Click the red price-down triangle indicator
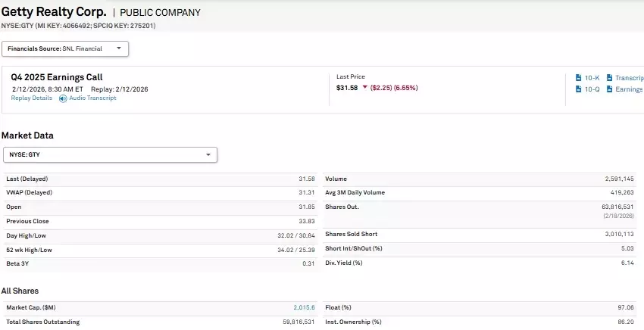This screenshot has width=644, height=330. (x=364, y=88)
